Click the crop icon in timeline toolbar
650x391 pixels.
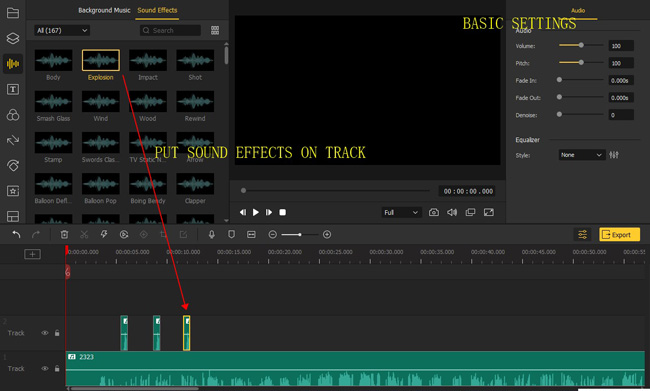(x=163, y=235)
